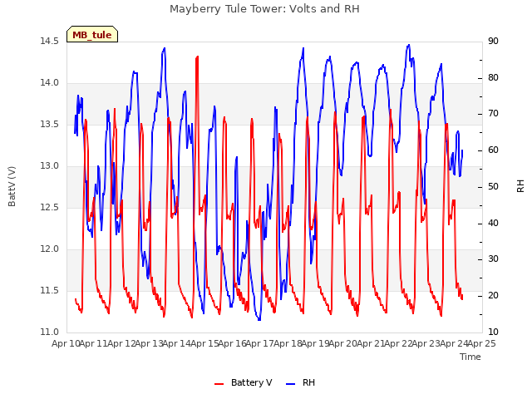The height and width of the screenshot is (399, 532).
Task: Click the red Battery V legend swatch
Action: pyautogui.click(x=219, y=383)
